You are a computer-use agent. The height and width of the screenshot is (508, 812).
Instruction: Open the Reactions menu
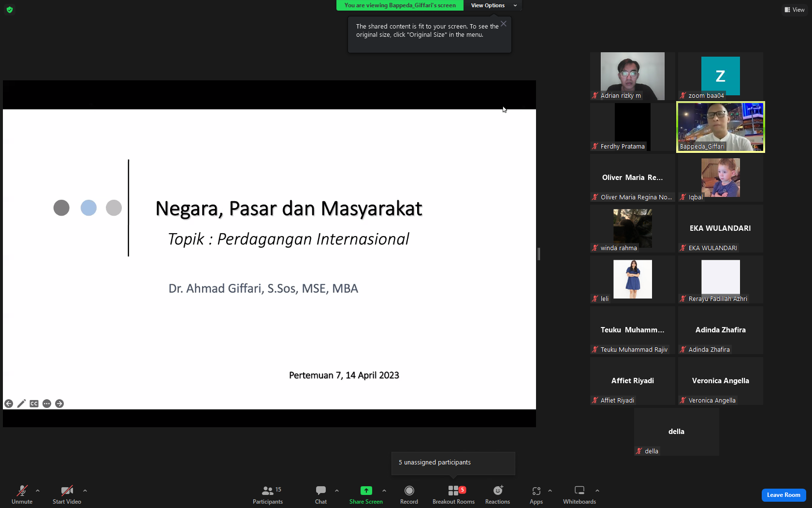[497, 495]
